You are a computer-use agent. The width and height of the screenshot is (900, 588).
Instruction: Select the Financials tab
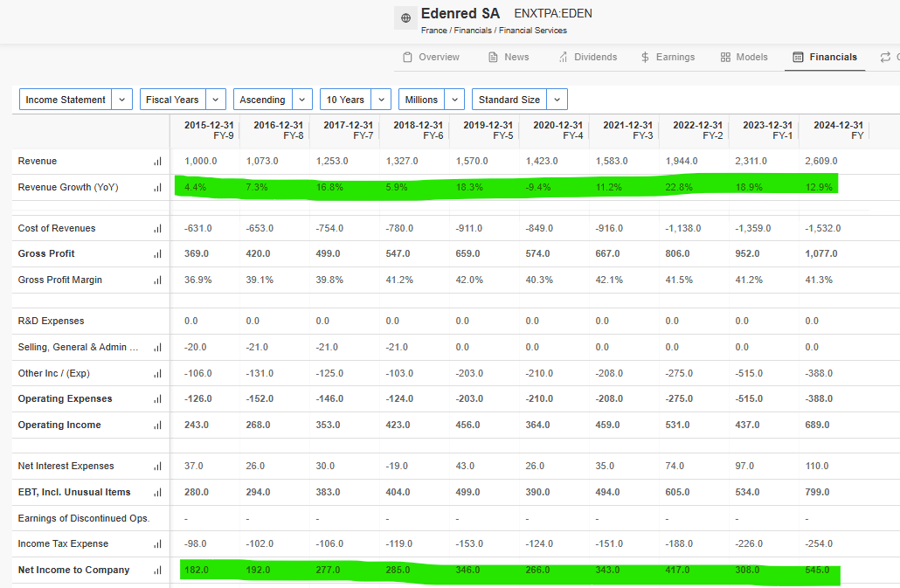pos(825,57)
